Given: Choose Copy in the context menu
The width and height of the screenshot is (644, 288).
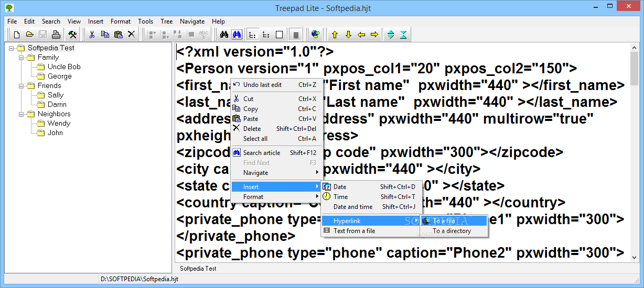Looking at the screenshot, I should 276,109.
